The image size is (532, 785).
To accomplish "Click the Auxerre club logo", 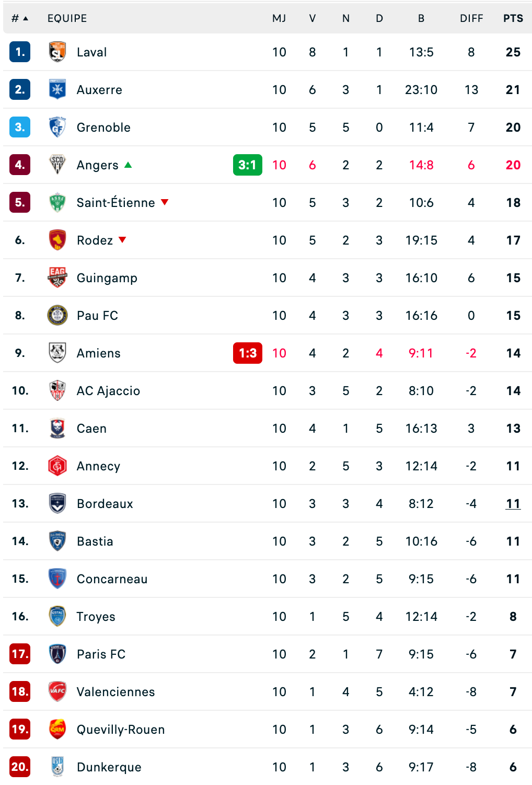I will point(57,89).
